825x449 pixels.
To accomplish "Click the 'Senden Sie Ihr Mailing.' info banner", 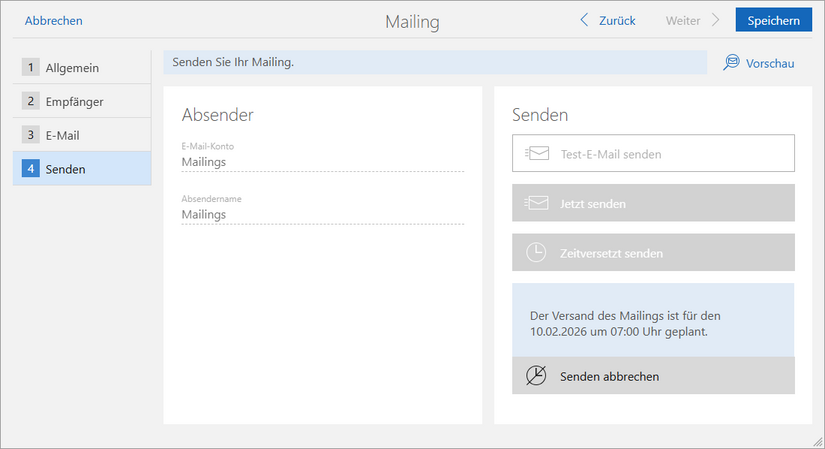I will [434, 62].
